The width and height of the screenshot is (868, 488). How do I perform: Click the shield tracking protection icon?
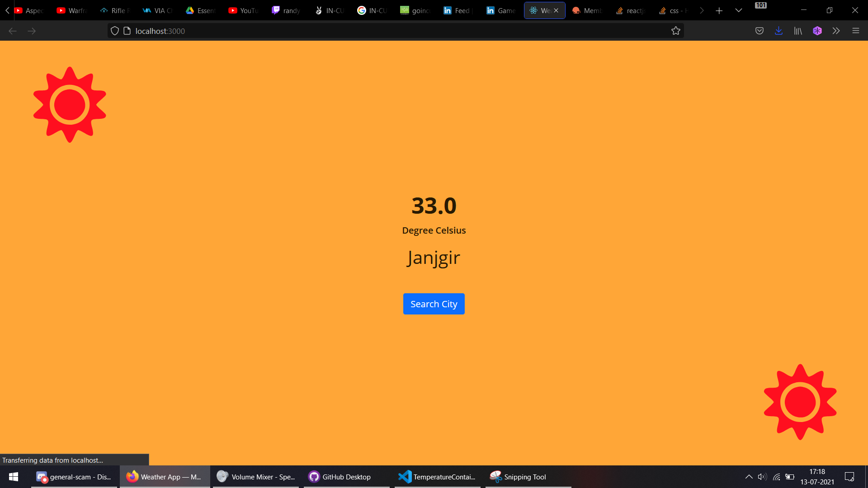pos(115,31)
